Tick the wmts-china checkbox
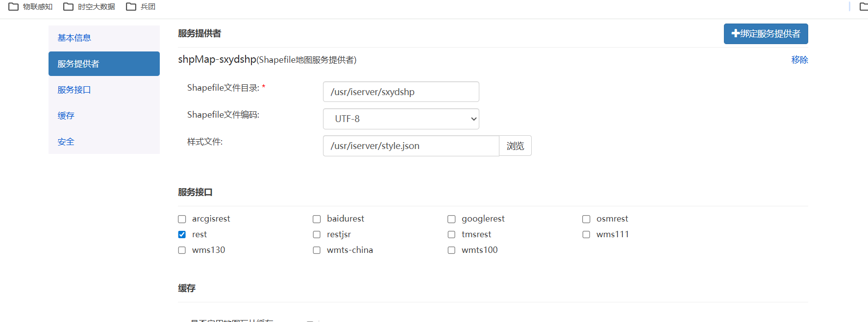This screenshot has width=868, height=322. point(317,250)
